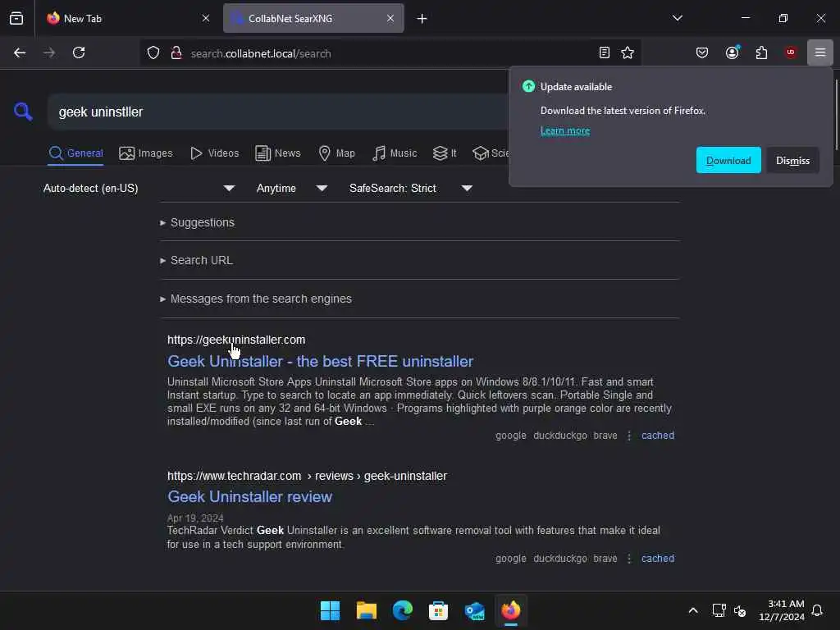This screenshot has height=630, width=840.
Task: Open the uBlock Origin extension icon
Action: pyautogui.click(x=790, y=52)
